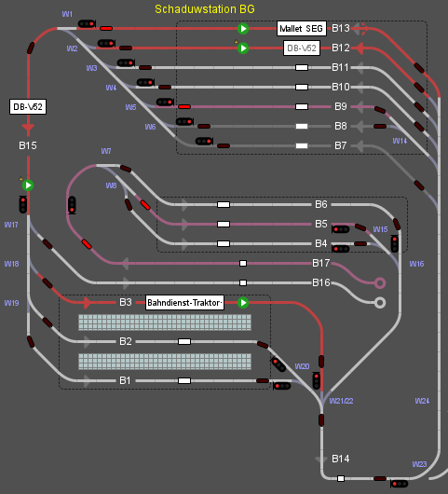Toggle the signal at the B7 track entrance
Screen dimensions: 448x494
coord(204,141)
